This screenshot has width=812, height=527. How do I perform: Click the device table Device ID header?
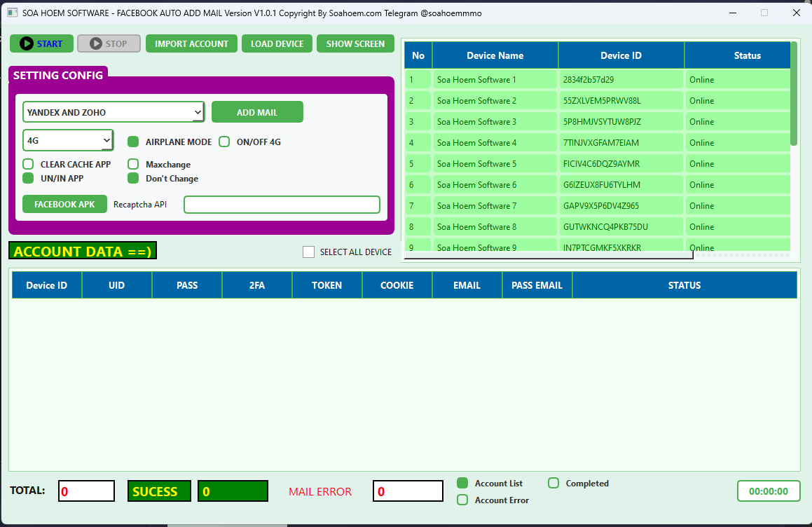click(x=621, y=55)
